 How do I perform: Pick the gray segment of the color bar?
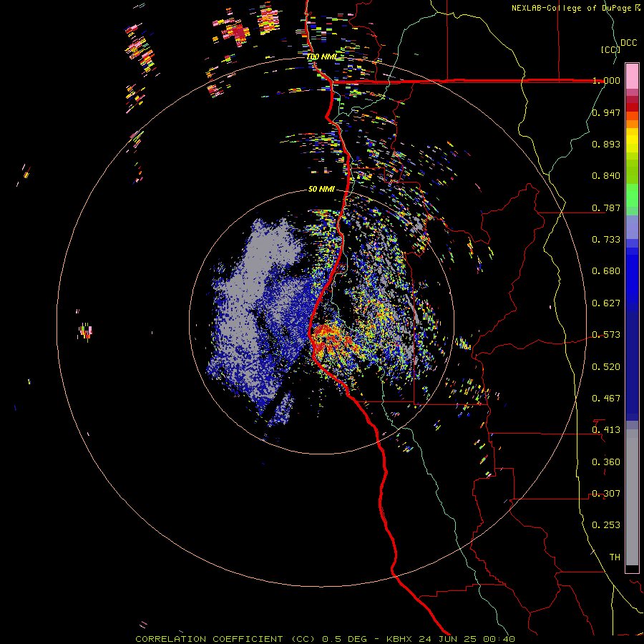[x=632, y=497]
